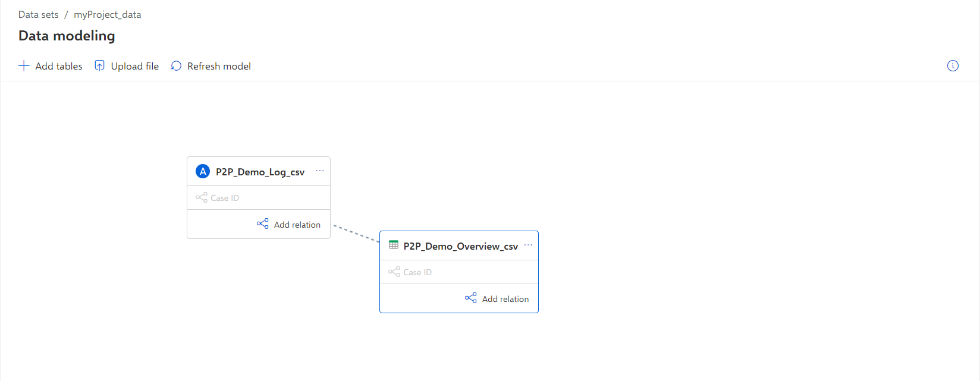Click relation icon beside Case ID in Overview table

(x=394, y=272)
